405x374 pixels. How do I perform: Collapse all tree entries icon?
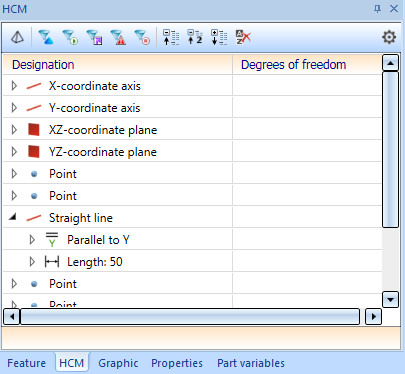coord(171,37)
